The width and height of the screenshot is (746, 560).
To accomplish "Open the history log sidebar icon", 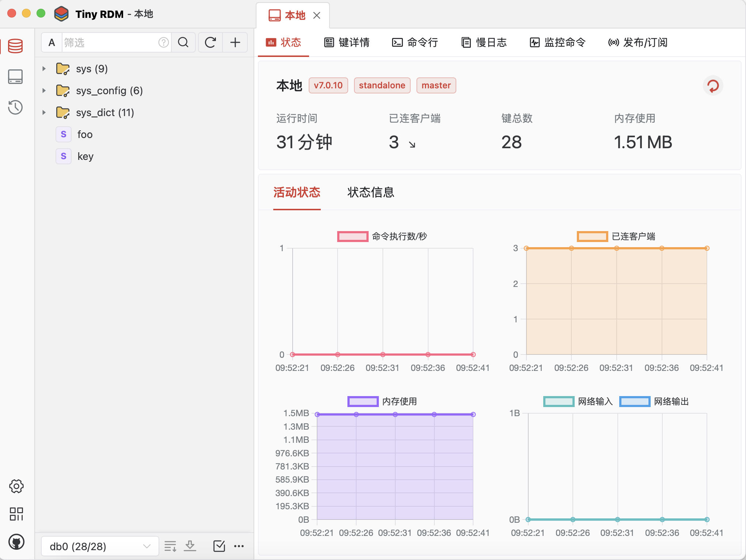I will pyautogui.click(x=15, y=107).
